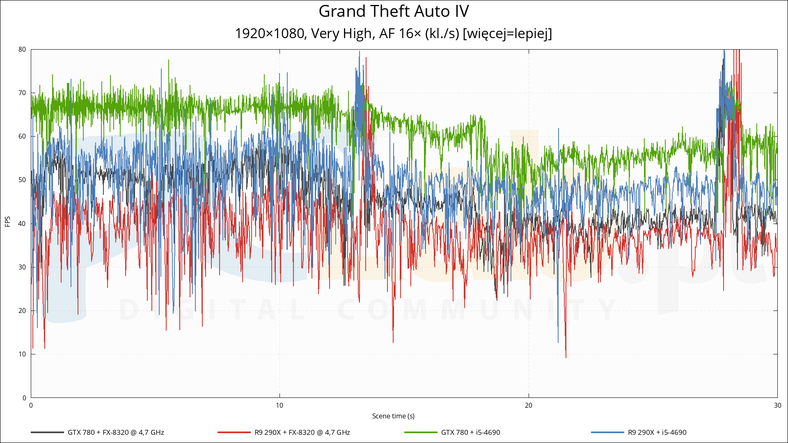Click the x-axis value 20

[528, 405]
